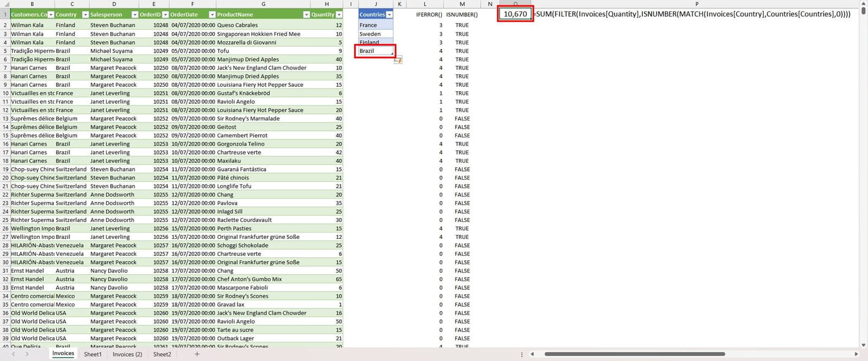This screenshot has width=868, height=361.
Task: Switch to the Invoices (2) tab
Action: click(127, 354)
